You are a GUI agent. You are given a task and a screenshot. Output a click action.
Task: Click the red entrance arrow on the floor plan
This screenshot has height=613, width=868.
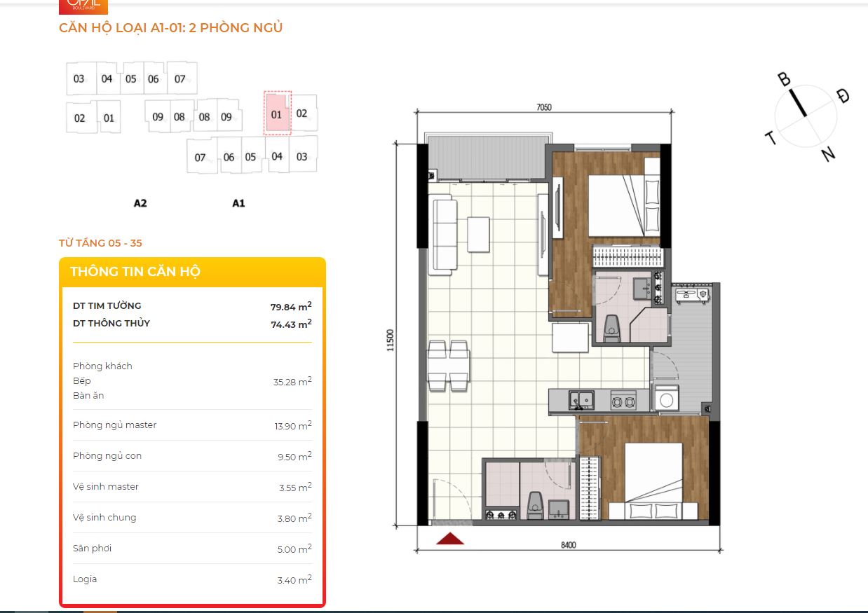click(x=450, y=538)
